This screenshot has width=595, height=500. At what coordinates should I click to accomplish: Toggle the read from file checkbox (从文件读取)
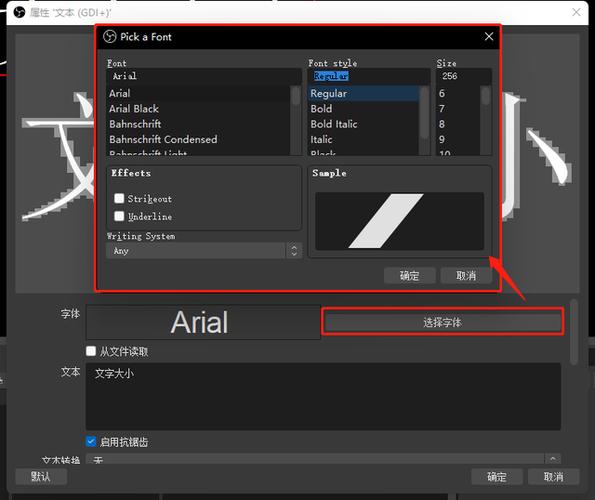91,351
